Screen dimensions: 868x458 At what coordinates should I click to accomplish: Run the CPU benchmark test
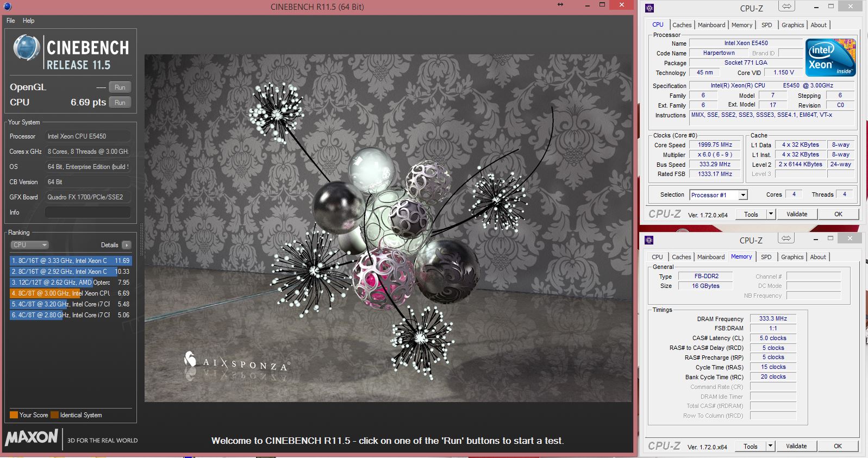tap(120, 103)
